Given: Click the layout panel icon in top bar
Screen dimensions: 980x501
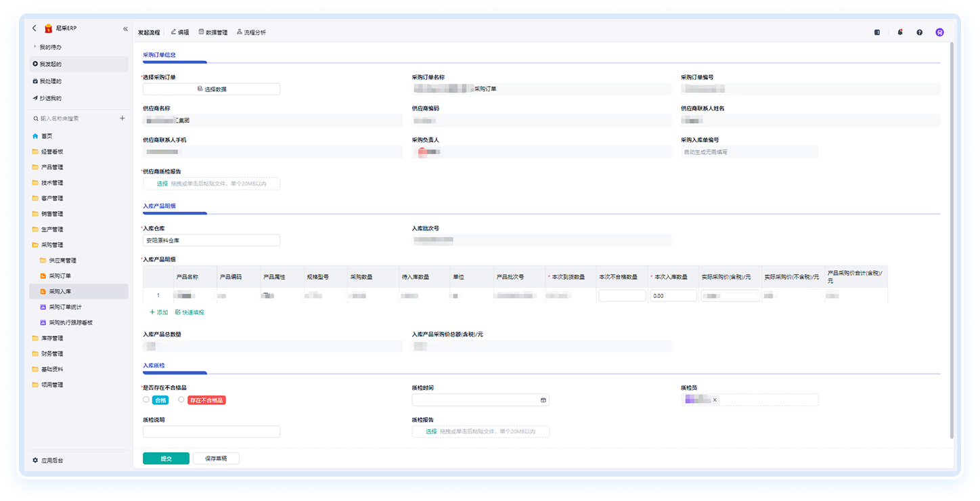Looking at the screenshot, I should [877, 32].
